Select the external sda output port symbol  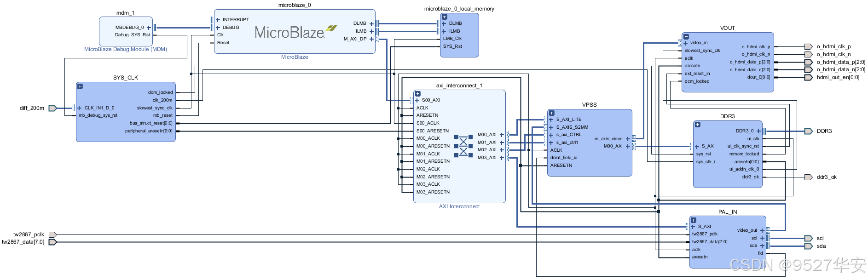coord(809,246)
